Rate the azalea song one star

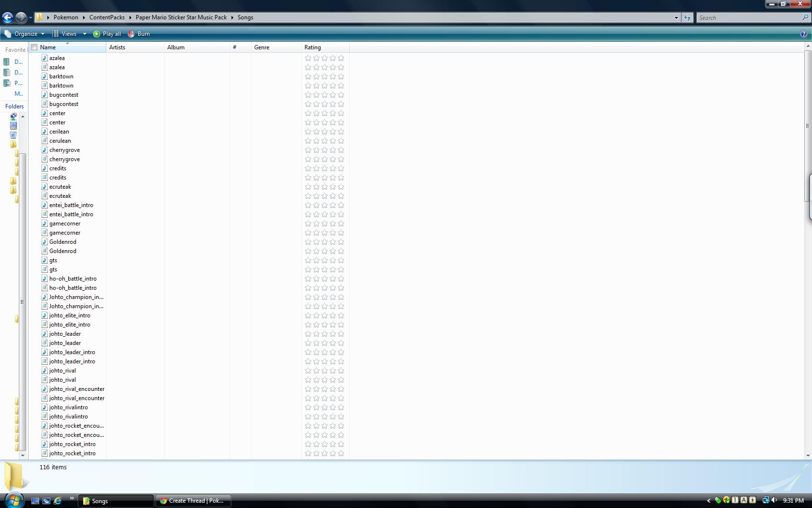click(308, 58)
